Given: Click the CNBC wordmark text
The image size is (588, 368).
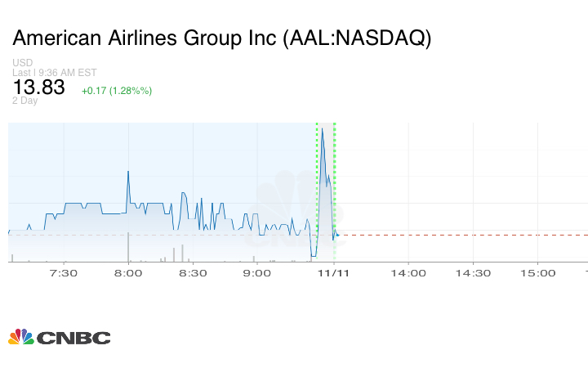Looking at the screenshot, I should pos(73,338).
